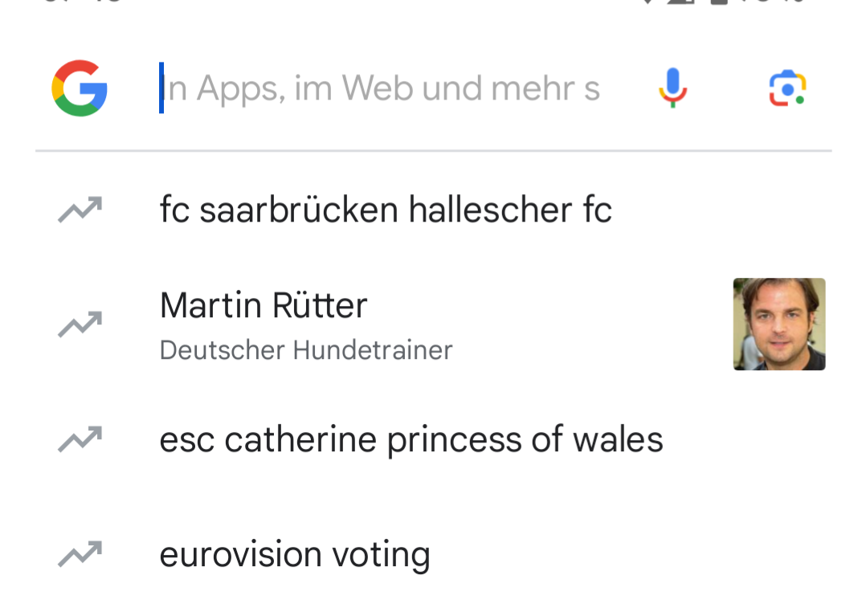Screen dimensions: 862x616
Task: Tap the status bar at top
Action: [x=431, y=2]
